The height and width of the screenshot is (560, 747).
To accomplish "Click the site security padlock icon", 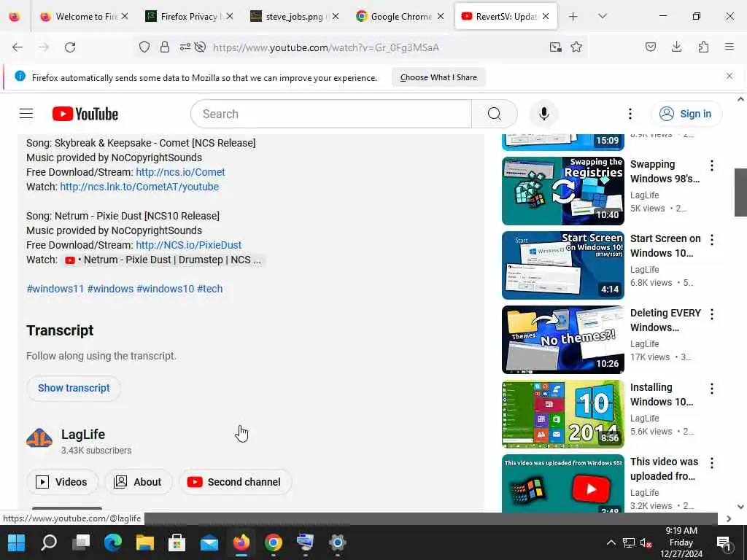I will 165,47.
